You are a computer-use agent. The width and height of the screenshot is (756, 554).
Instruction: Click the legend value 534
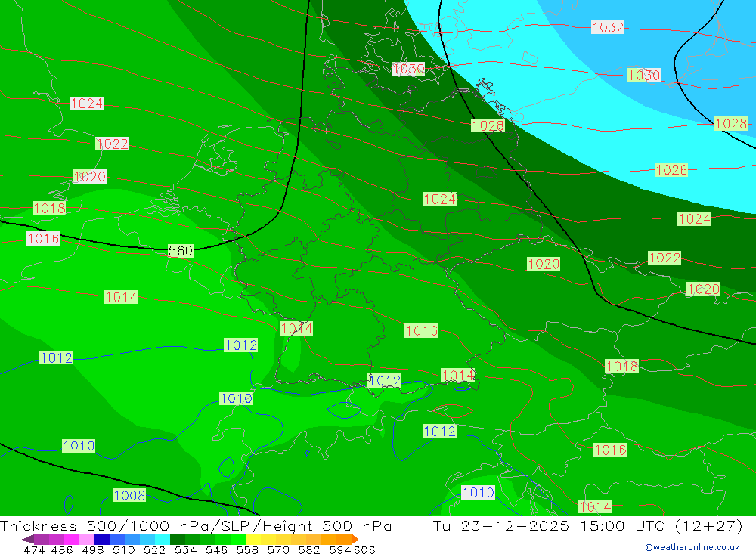tap(186, 549)
